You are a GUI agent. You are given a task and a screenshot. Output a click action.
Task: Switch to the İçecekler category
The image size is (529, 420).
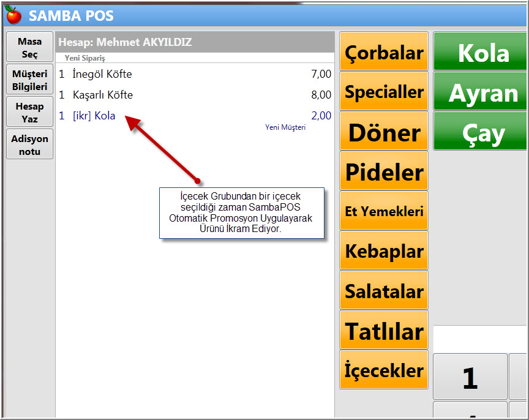coord(383,370)
